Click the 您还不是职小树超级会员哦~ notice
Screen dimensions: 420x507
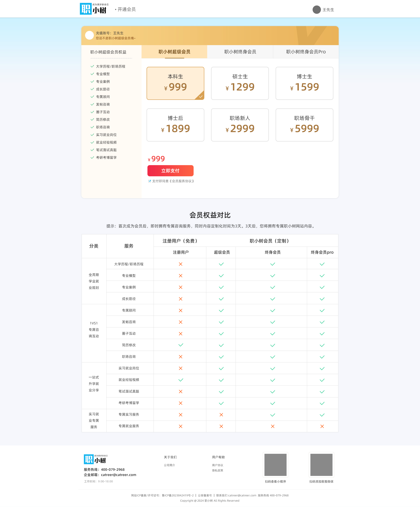(116, 38)
